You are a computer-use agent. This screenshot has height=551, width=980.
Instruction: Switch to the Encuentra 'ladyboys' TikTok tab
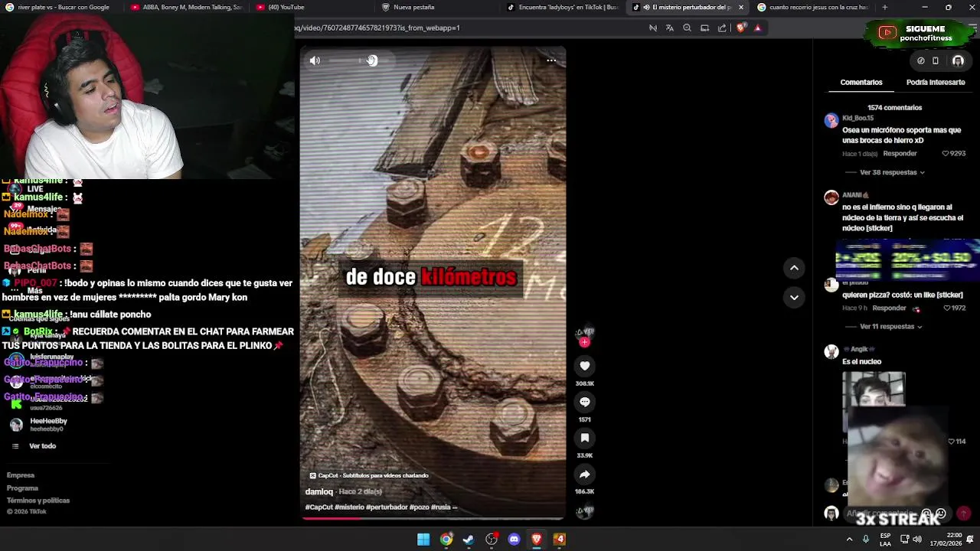tap(563, 7)
